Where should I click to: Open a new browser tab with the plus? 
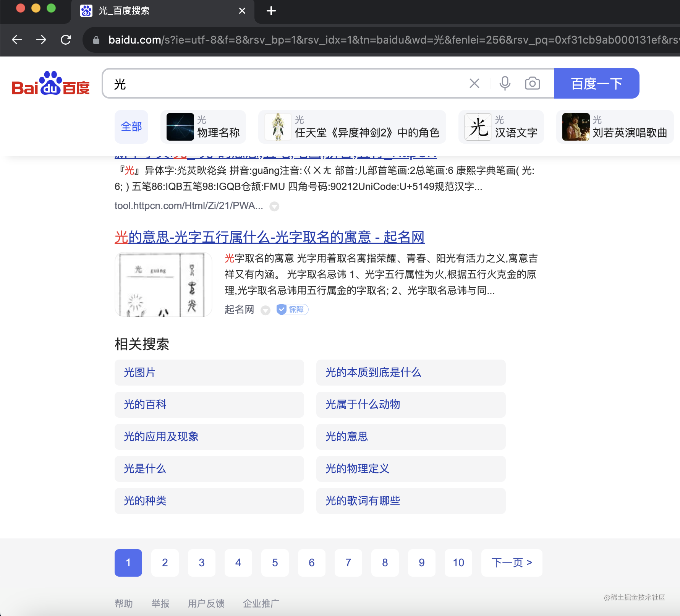pyautogui.click(x=271, y=11)
